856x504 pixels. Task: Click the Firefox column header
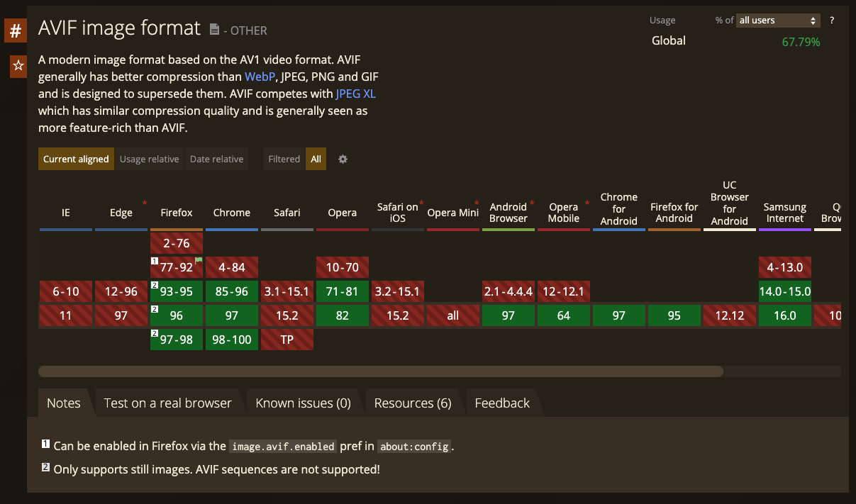pos(177,213)
